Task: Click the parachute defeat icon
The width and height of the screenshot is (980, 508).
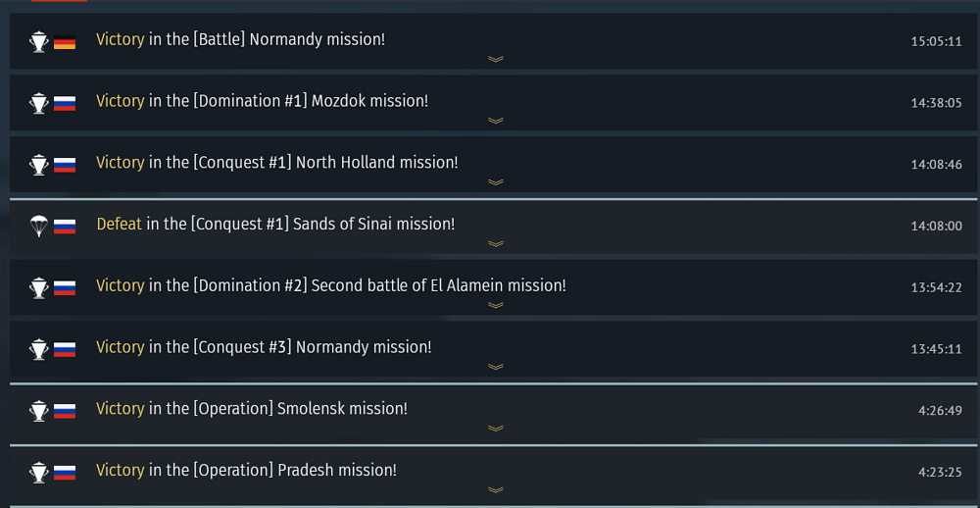Action: pyautogui.click(x=38, y=226)
